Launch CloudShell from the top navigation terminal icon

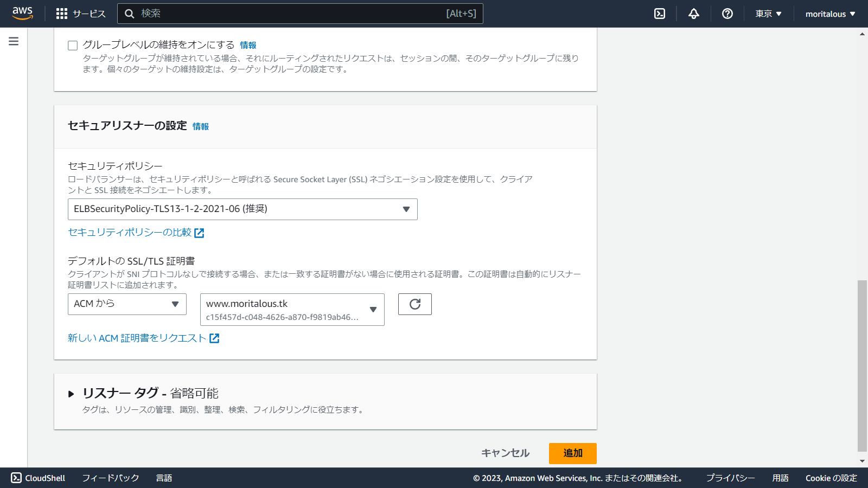(659, 14)
